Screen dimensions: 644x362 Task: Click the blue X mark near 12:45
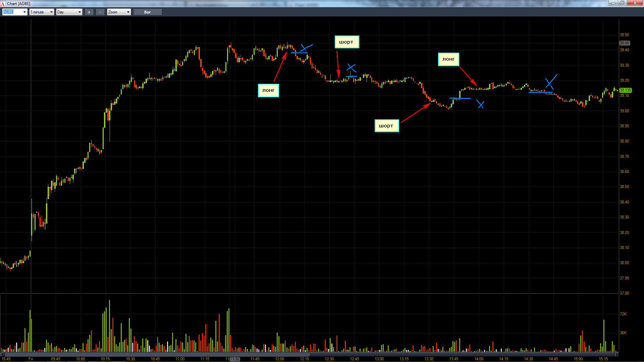[351, 68]
